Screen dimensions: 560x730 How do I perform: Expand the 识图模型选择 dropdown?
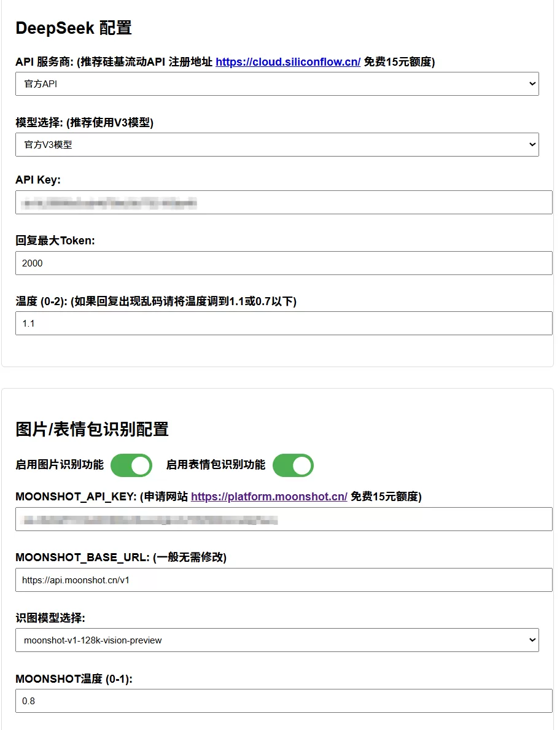click(x=276, y=640)
